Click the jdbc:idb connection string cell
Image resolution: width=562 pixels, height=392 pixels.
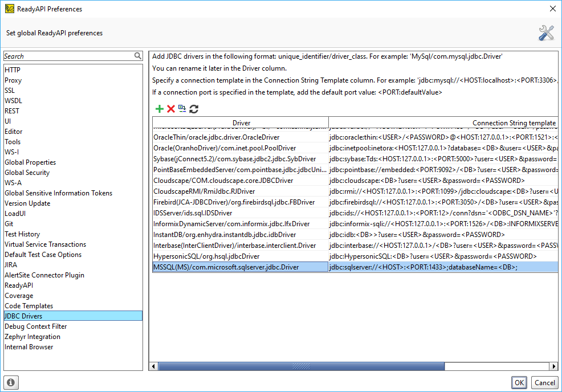tap(443, 235)
